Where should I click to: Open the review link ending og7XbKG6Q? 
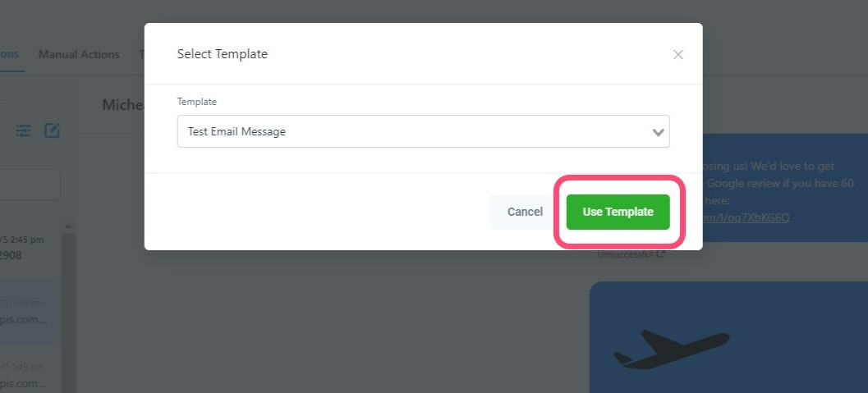[x=746, y=217]
